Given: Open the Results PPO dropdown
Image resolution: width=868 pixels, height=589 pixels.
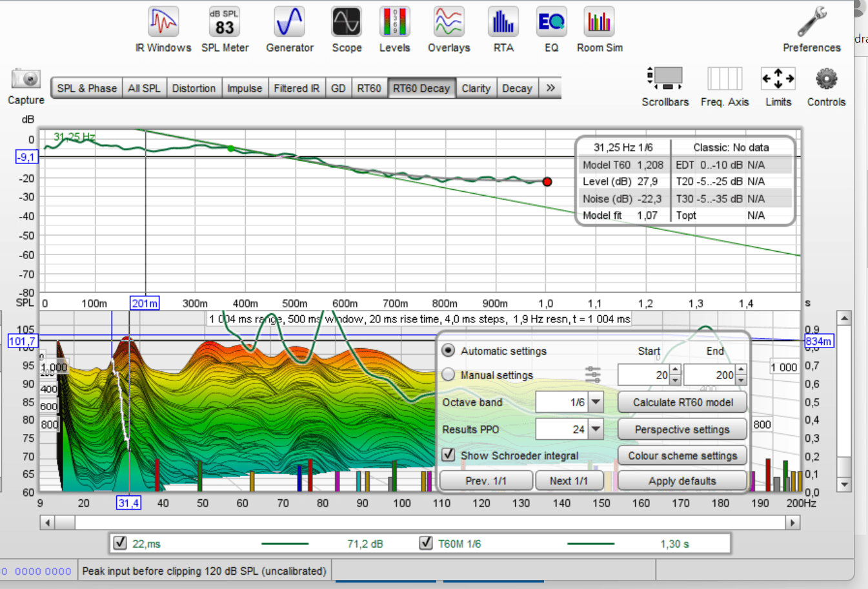Looking at the screenshot, I should tap(596, 429).
